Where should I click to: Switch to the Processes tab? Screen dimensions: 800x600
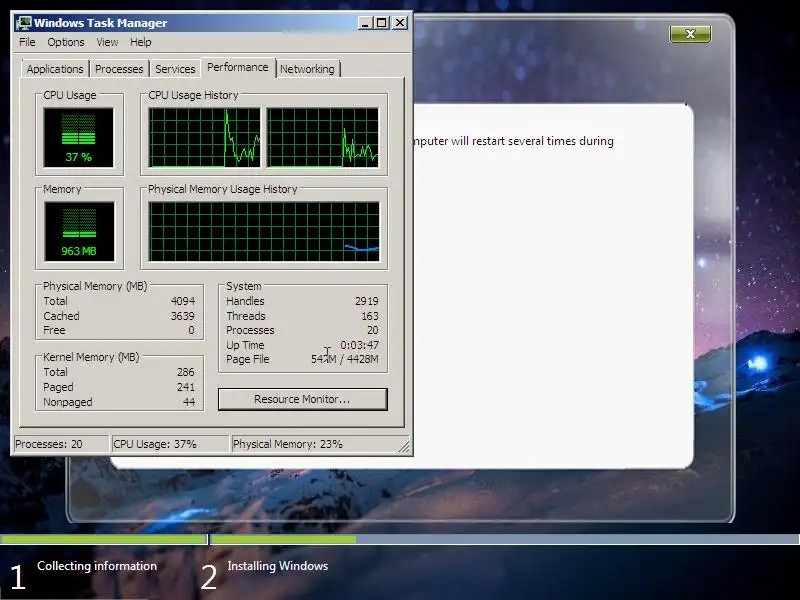point(119,69)
